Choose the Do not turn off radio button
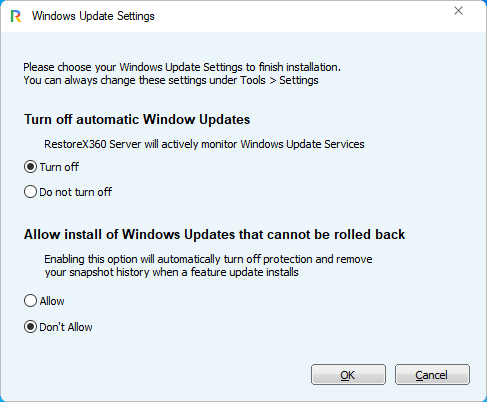487x402 pixels. click(30, 192)
